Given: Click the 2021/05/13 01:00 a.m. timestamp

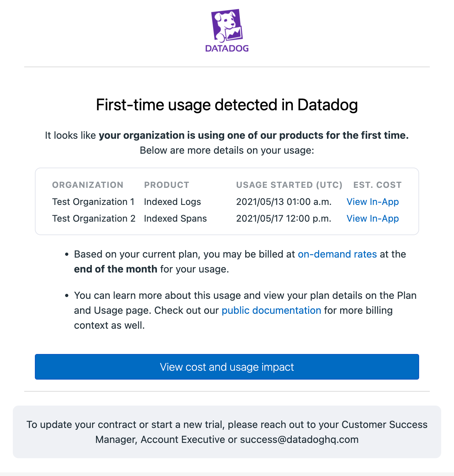Looking at the screenshot, I should [x=284, y=202].
